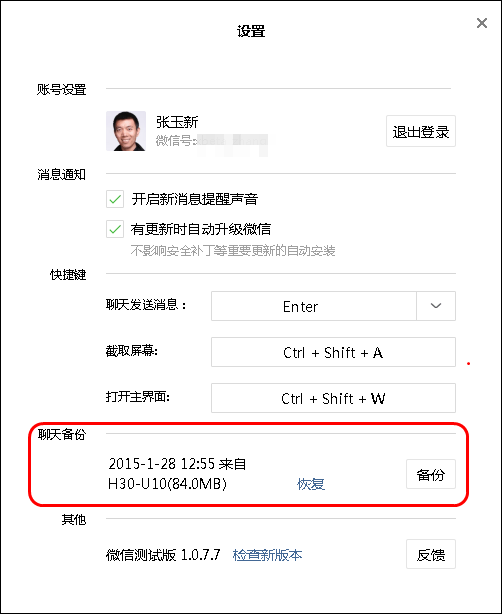Click the 消息通知 section label
Image resolution: width=502 pixels, height=614 pixels.
coord(62,174)
